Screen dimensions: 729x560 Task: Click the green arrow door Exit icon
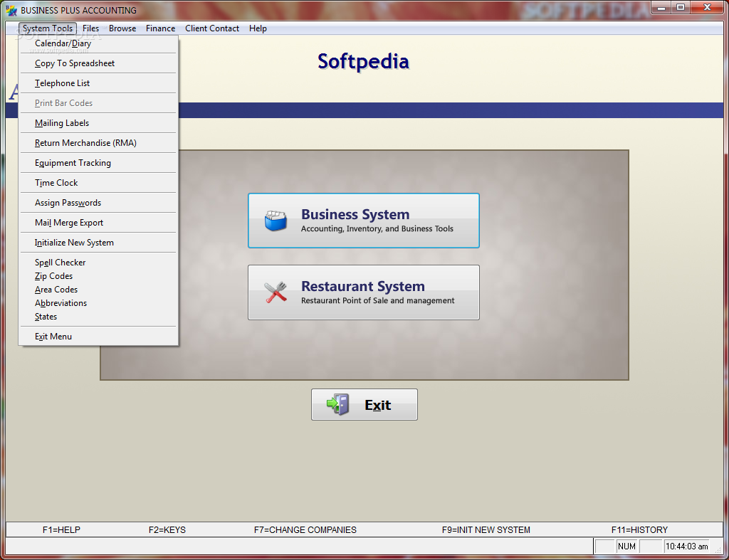338,404
